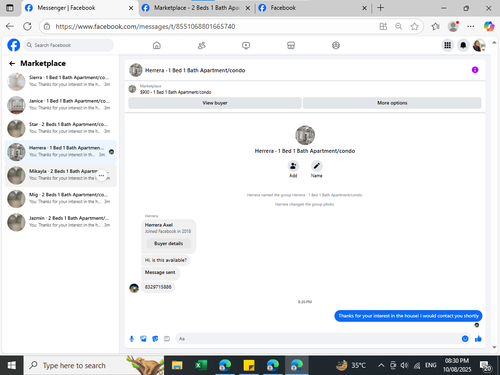
Task: Click the Name edit pencil icon
Action: click(316, 166)
